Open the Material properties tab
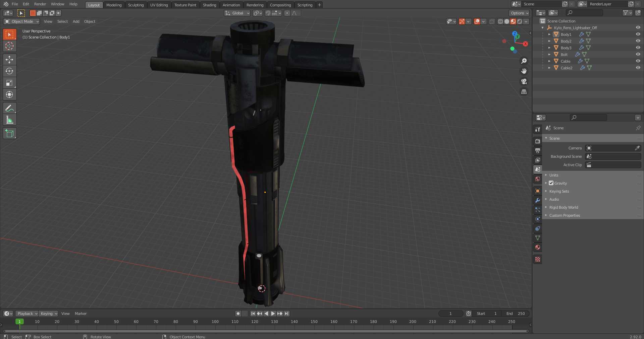This screenshot has height=339, width=644. [538, 247]
